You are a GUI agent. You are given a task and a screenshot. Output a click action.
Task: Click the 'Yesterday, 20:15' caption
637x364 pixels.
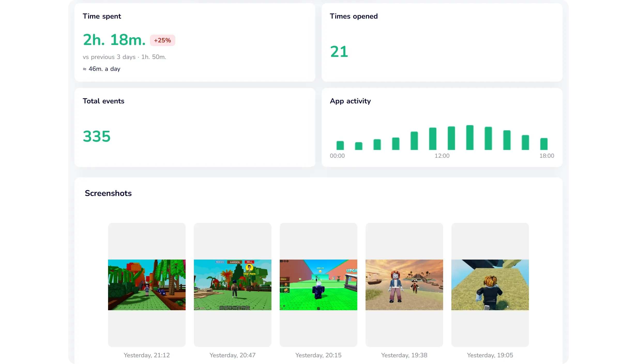[318, 355]
